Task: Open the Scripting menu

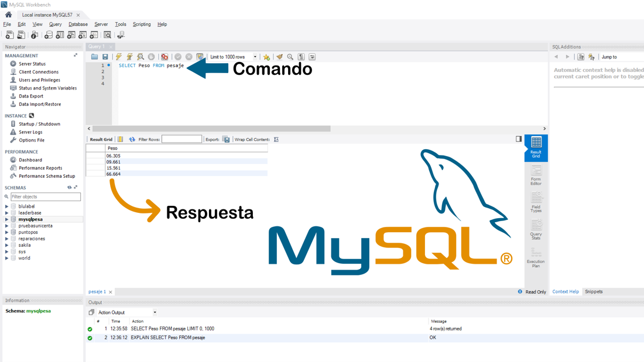Action: pyautogui.click(x=142, y=24)
